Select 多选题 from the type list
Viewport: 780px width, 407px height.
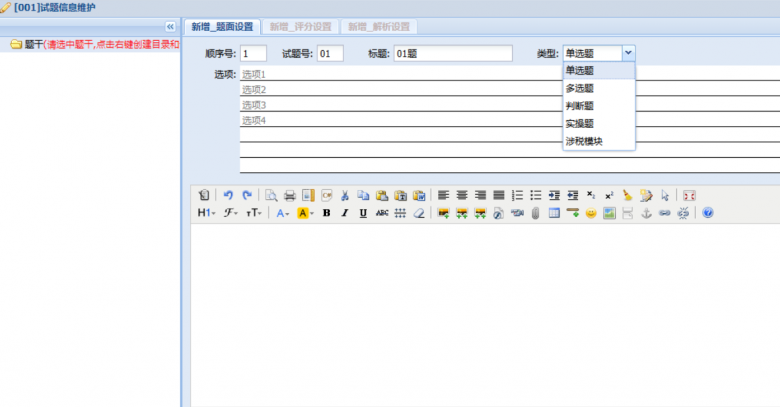[580, 88]
